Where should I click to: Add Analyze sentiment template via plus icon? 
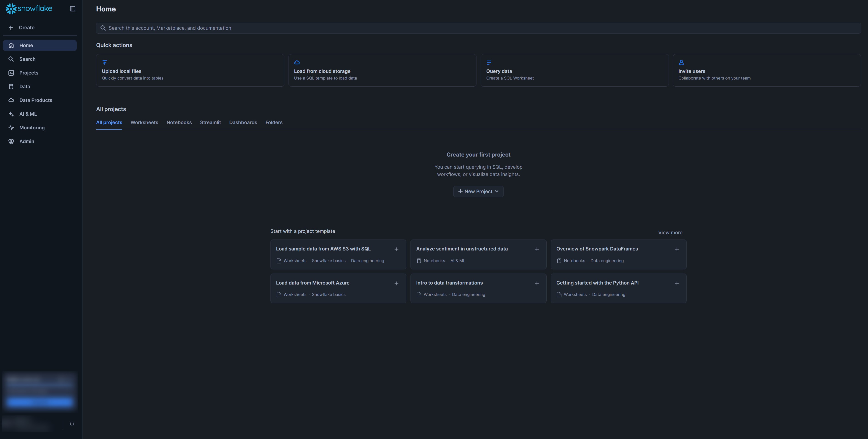point(536,250)
